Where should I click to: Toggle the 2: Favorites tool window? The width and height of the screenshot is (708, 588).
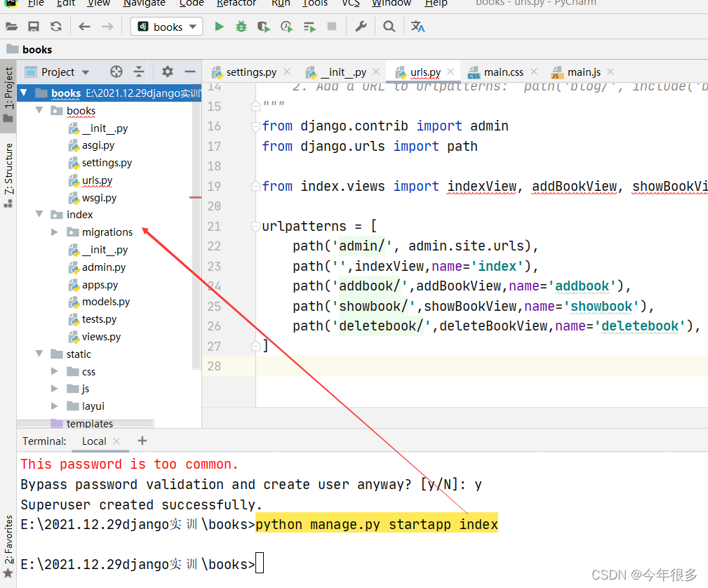pos(8,547)
